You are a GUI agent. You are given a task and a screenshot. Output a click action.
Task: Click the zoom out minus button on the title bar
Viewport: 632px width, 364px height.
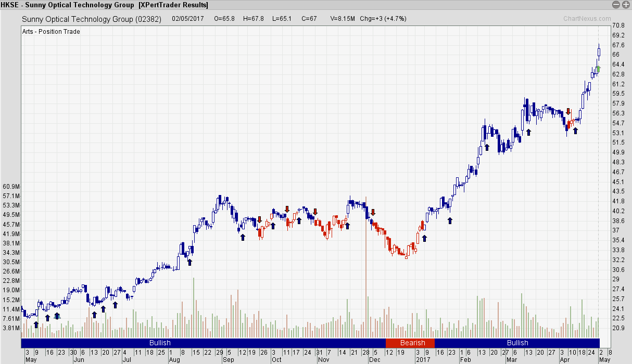tap(616, 5)
